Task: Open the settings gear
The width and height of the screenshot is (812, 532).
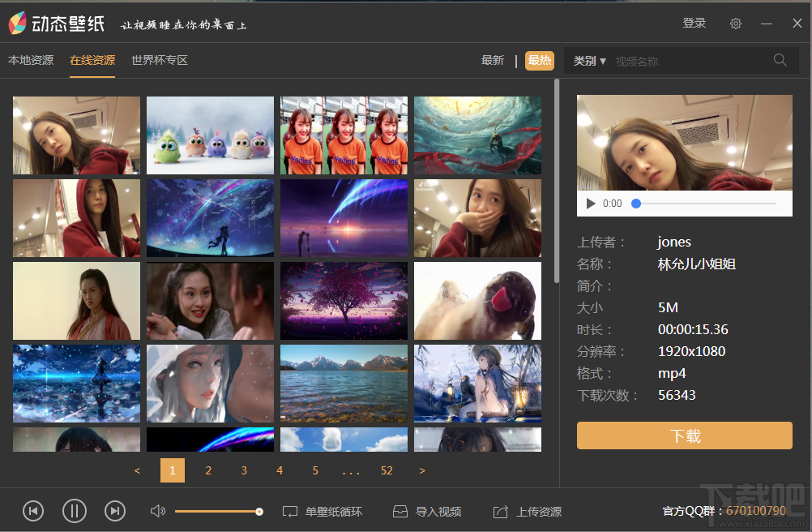Action: tap(735, 23)
